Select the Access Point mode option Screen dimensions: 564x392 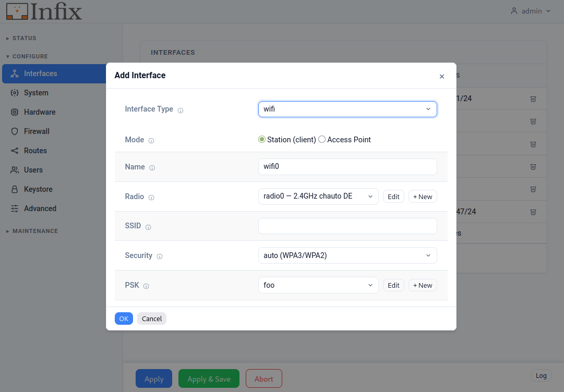pos(322,139)
